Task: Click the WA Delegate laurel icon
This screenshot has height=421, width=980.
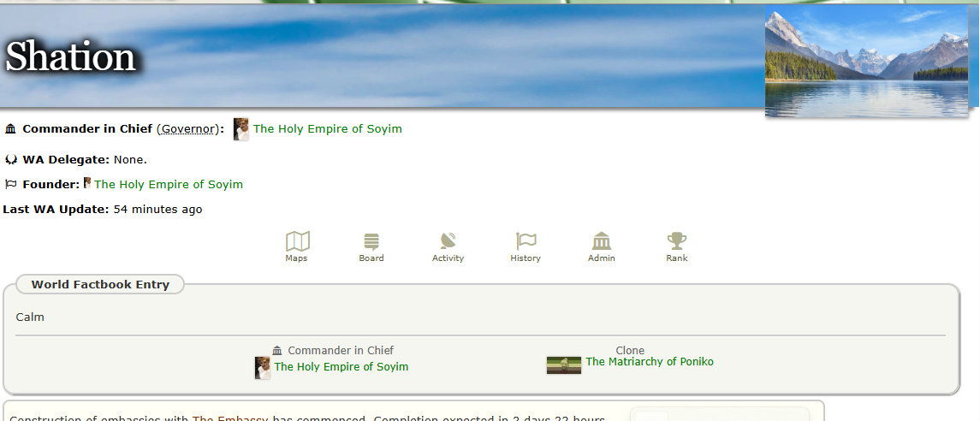Action: click(x=11, y=159)
